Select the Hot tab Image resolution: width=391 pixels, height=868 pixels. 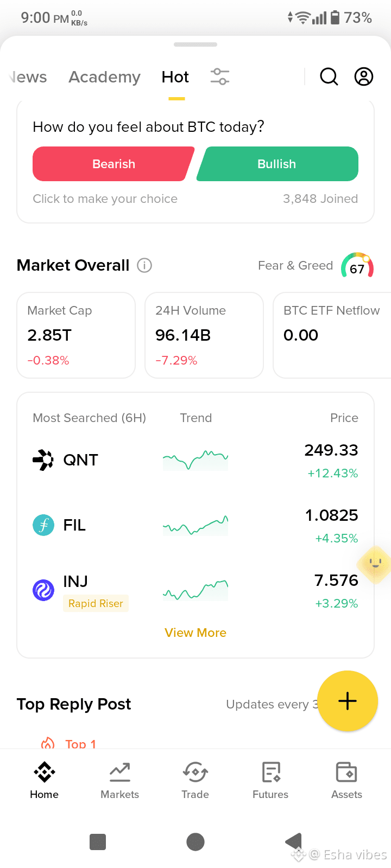pyautogui.click(x=175, y=77)
